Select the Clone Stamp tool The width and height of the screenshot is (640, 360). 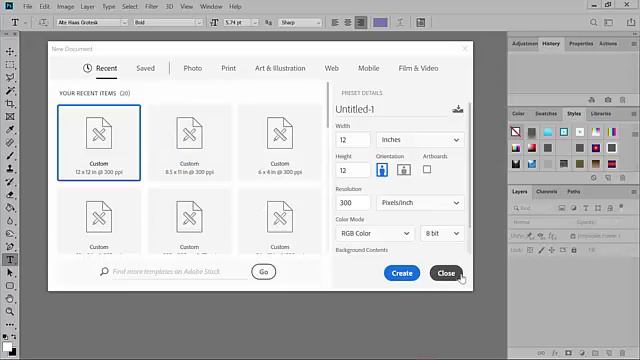tap(10, 169)
